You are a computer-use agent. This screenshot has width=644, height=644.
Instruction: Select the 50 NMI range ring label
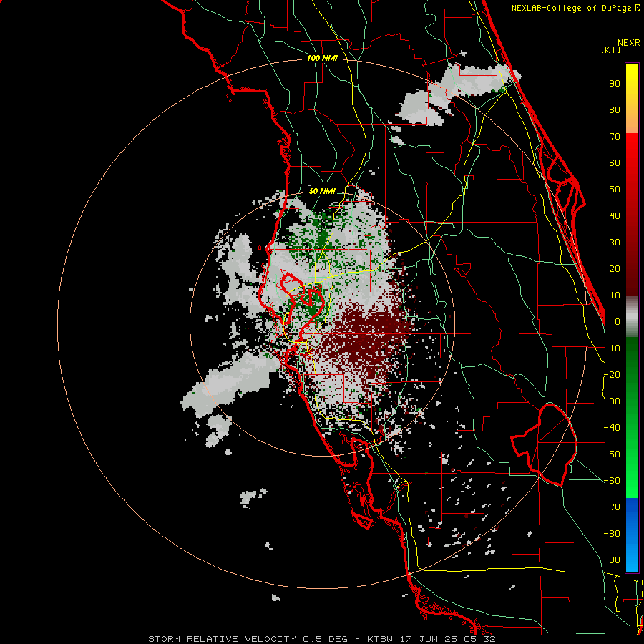pos(321,191)
